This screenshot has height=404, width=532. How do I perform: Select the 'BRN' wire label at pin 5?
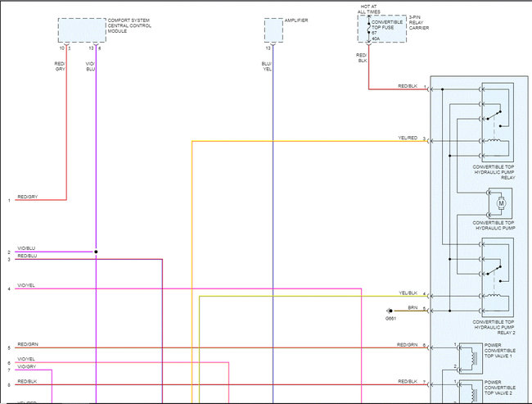coord(413,307)
